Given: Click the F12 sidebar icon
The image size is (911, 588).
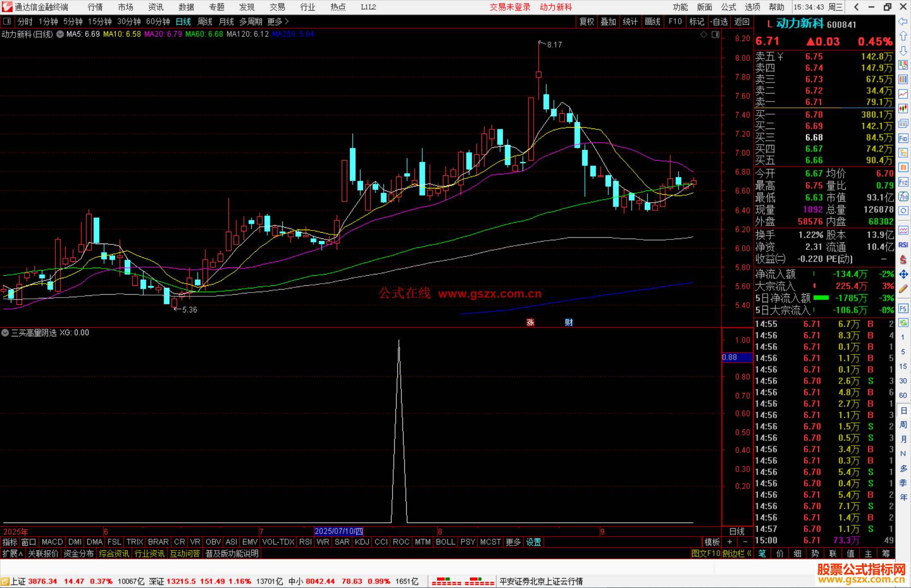Looking at the screenshot, I should 903,182.
